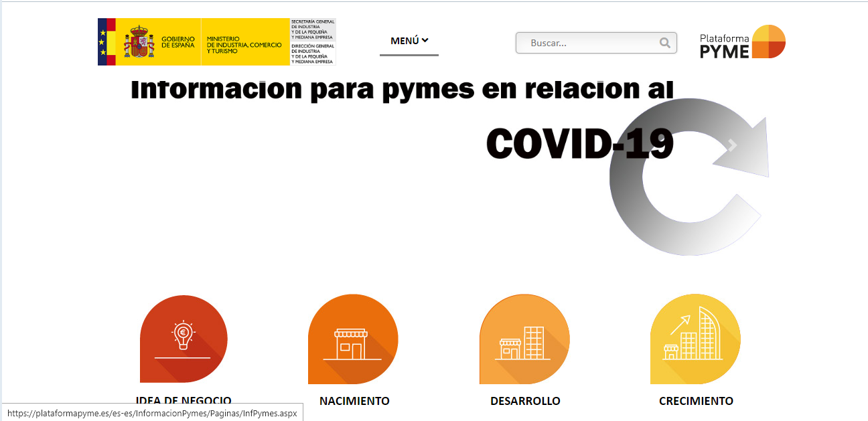Open the Idea de Negocio section link
Screen dimensions: 868x421
click(x=184, y=400)
